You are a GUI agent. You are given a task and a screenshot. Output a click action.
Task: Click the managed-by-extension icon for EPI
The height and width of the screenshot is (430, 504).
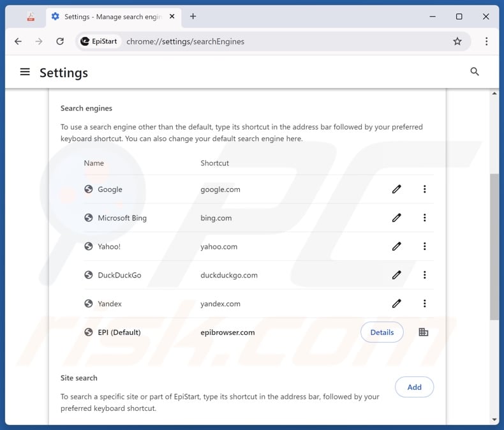coord(424,332)
